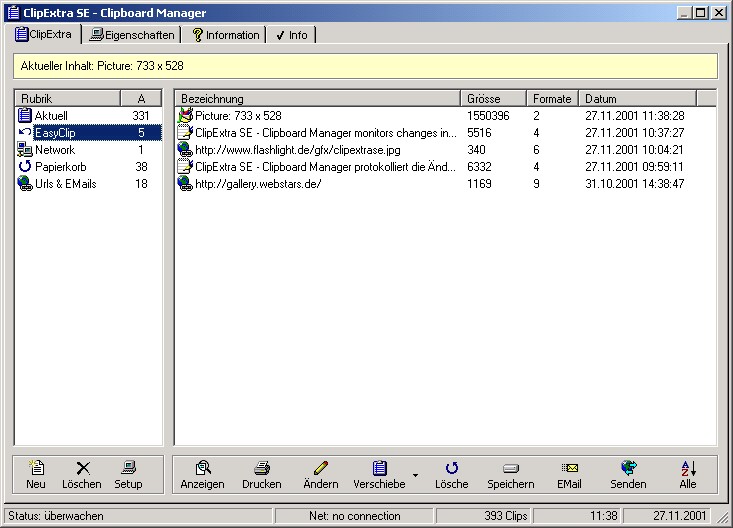Click the Senden globe icon

pos(629,467)
